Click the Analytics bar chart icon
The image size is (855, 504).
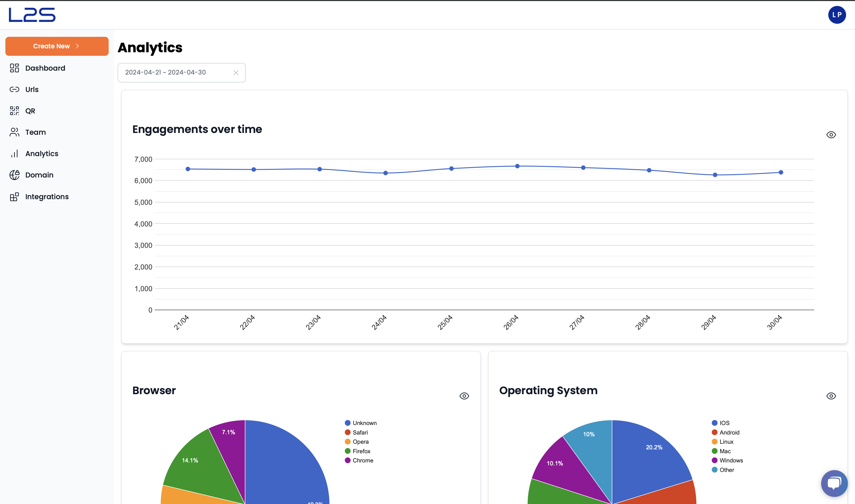tap(14, 153)
